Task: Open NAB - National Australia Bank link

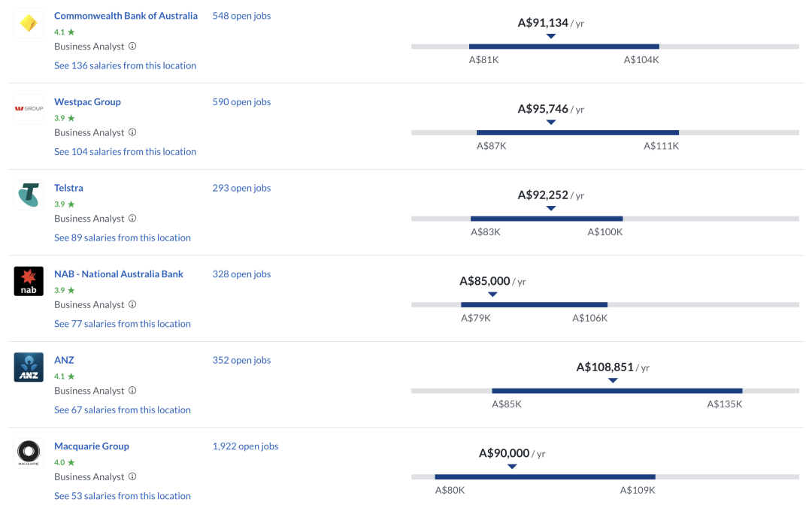Action: pyautogui.click(x=119, y=274)
